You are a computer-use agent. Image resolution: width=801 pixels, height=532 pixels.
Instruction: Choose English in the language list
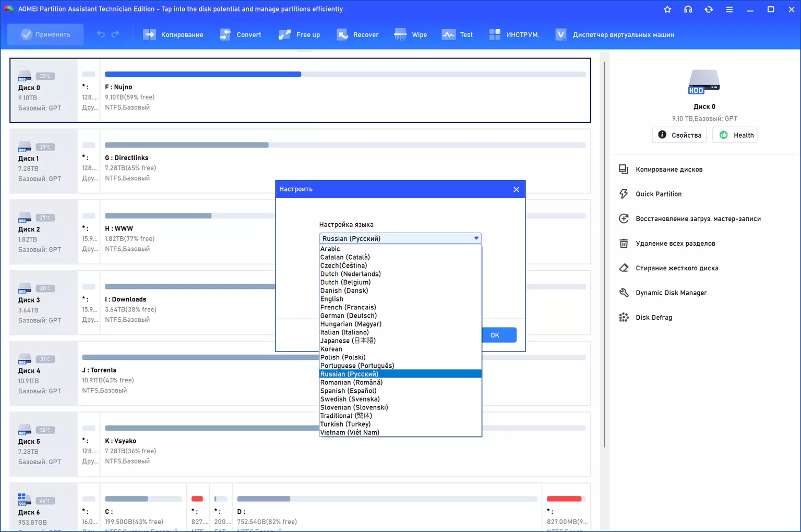point(400,299)
